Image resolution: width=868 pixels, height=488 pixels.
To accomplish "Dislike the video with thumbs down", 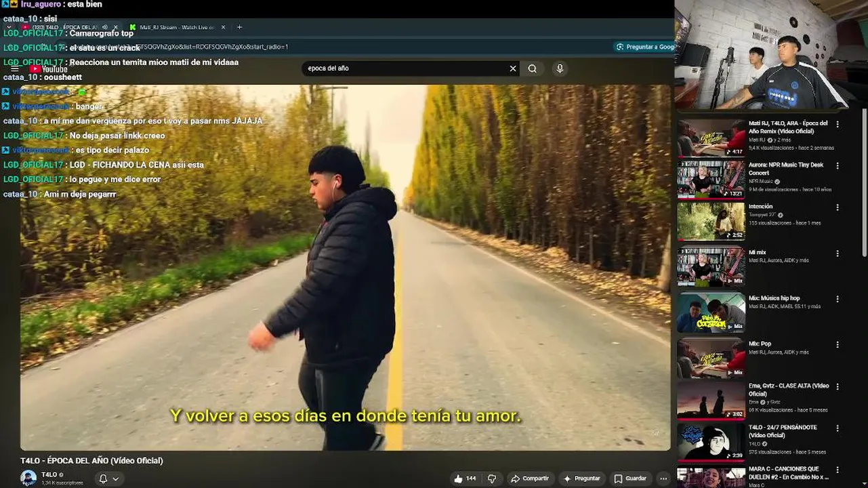I will click(x=492, y=479).
